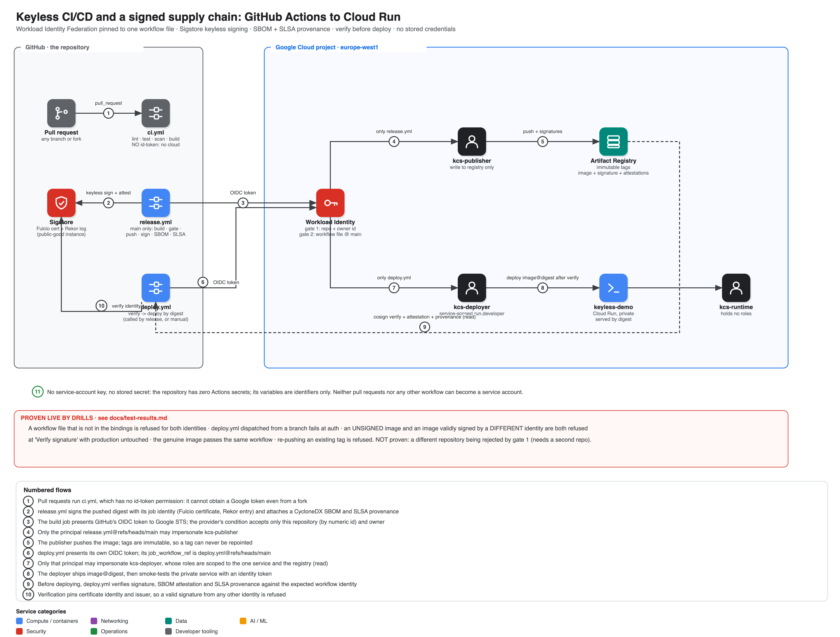Click flow row 'deploy.yml presents its own OIDC token'
Viewport: 840px width, 637px height.
(x=154, y=553)
